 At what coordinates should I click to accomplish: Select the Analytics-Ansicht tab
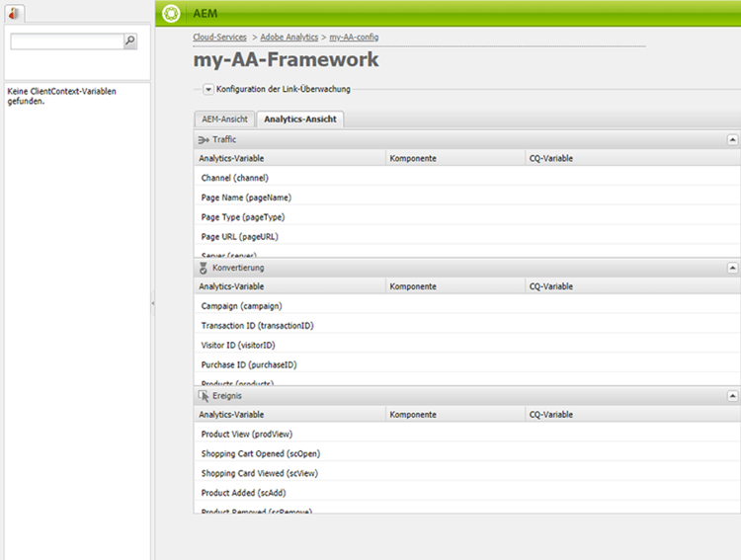point(300,120)
